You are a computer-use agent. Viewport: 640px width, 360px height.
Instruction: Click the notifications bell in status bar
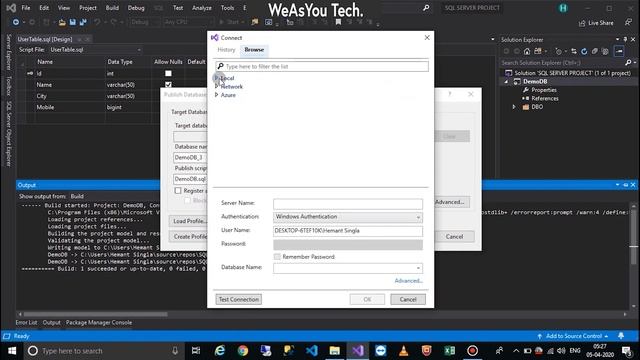[621, 336]
